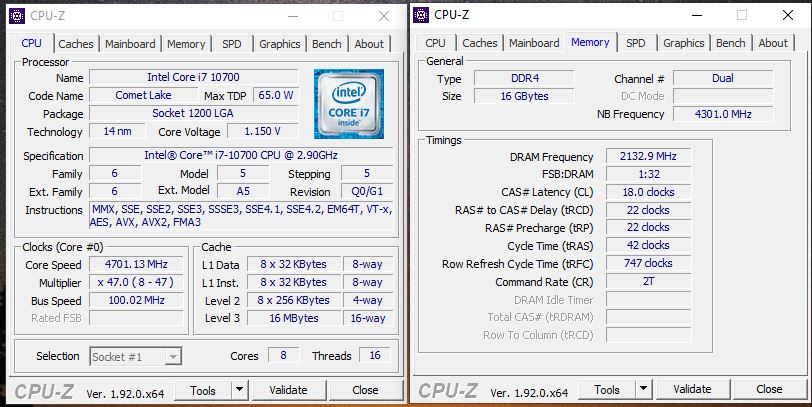Screen dimensions: 812x407
Task: Click the DDR4 memory type value
Action: (x=524, y=78)
